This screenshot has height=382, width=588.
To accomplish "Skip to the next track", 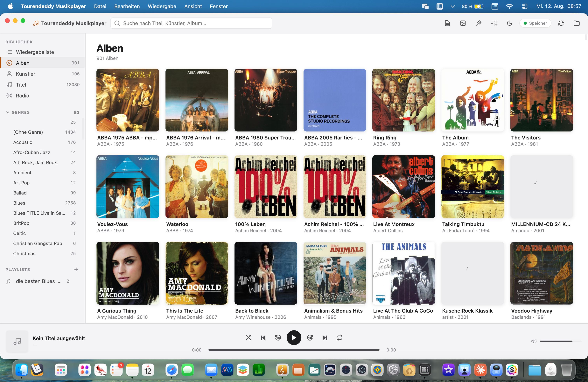I will (x=325, y=338).
